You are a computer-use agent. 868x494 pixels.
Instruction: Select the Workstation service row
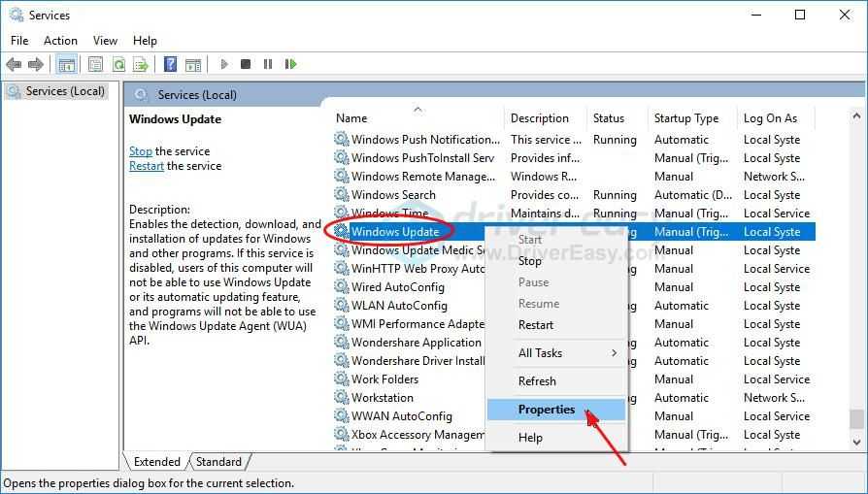(x=574, y=397)
